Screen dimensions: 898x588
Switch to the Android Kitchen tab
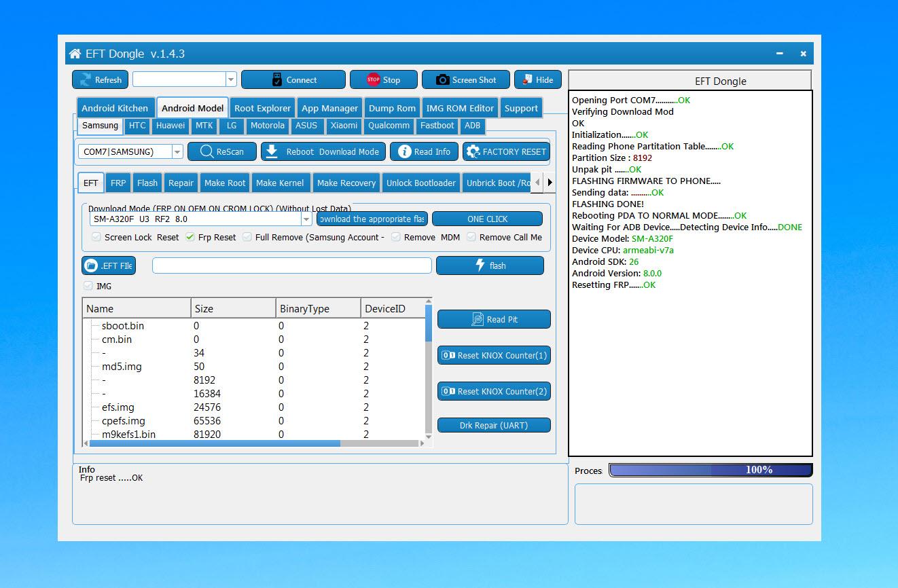click(x=115, y=108)
